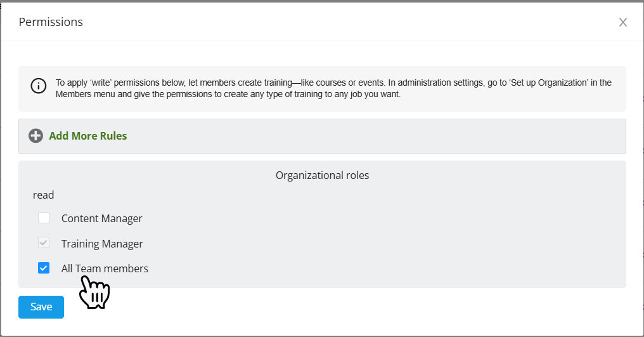Click the info circle icon in the notice
This screenshot has width=644, height=337.
coord(39,86)
